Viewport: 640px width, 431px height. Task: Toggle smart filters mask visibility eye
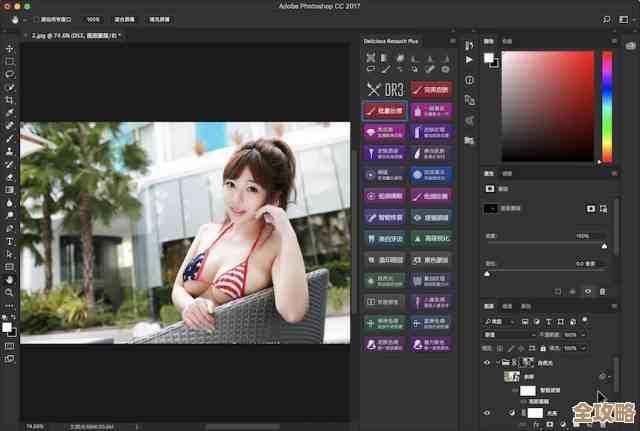(x=515, y=391)
